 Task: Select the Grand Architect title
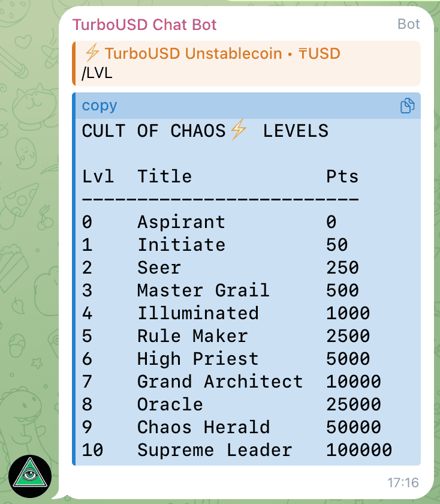pos(220,382)
